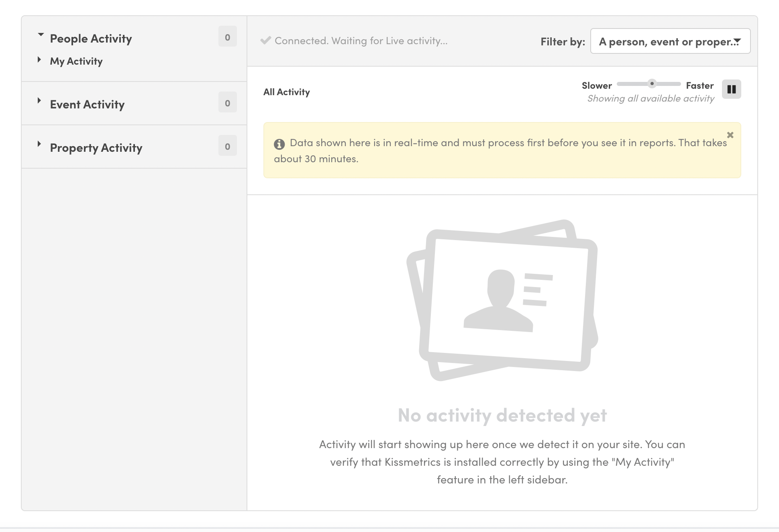Collapse the People Activity section arrow

coord(41,35)
